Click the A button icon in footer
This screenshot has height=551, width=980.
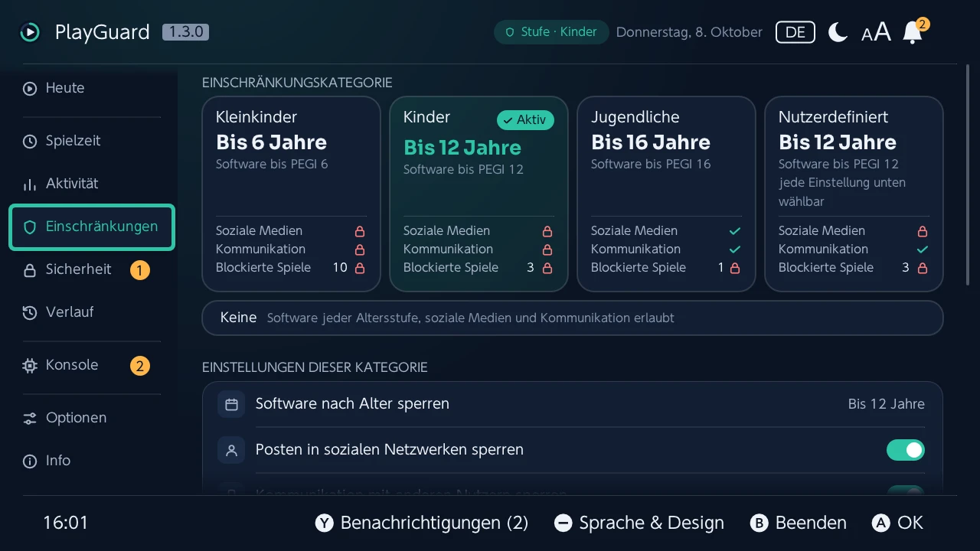click(x=881, y=523)
